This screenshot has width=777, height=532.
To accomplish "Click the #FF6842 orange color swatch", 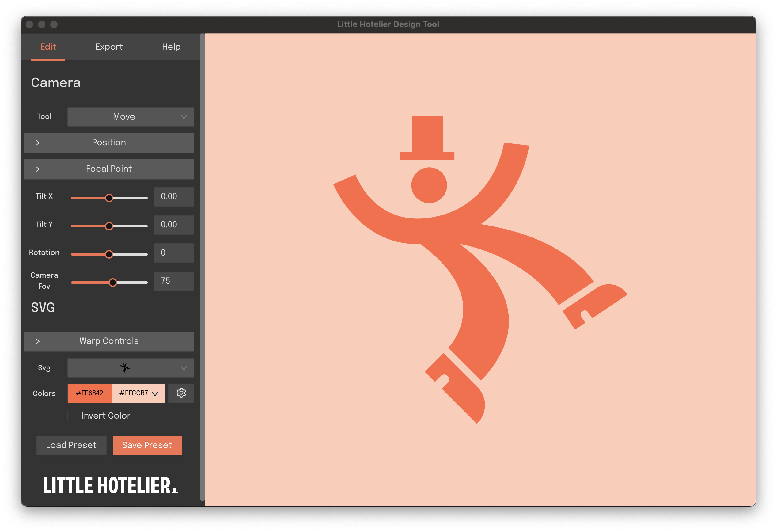I will pyautogui.click(x=89, y=393).
